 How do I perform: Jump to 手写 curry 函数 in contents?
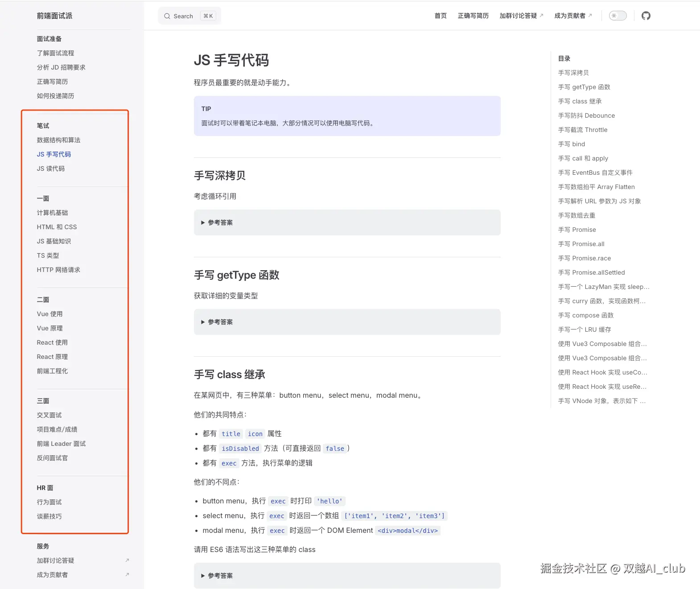[x=602, y=301]
